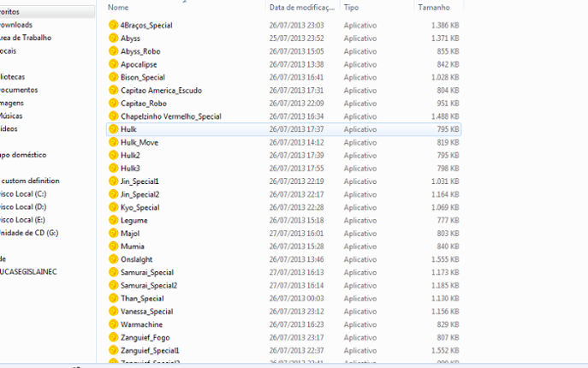This screenshot has height=368, width=588.
Task: Sort by the Tipo column header
Action: click(351, 8)
